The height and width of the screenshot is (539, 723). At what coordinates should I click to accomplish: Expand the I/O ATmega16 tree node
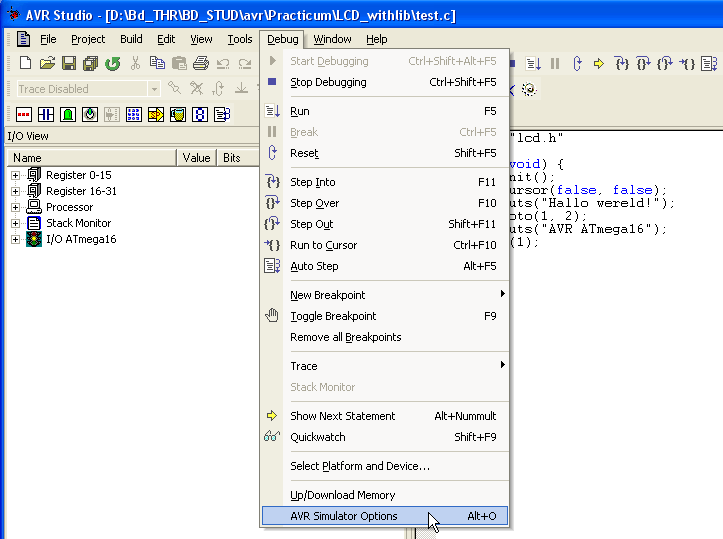tap(16, 240)
